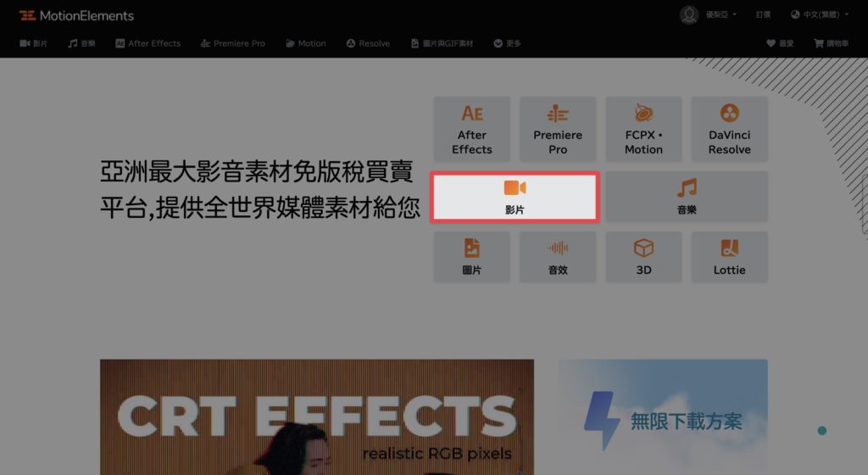Open the MotionElements logo homepage
This screenshot has height=475, width=868.
coord(76,15)
